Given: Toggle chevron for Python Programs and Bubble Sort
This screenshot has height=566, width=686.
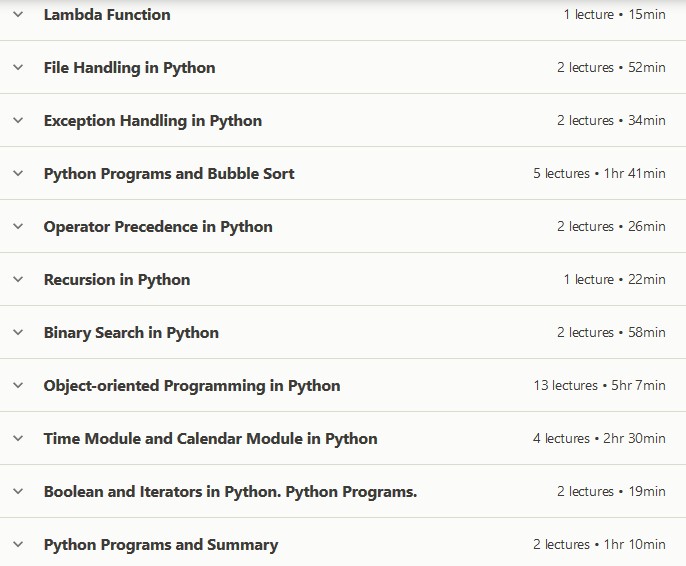Looking at the screenshot, I should click(x=17, y=173).
